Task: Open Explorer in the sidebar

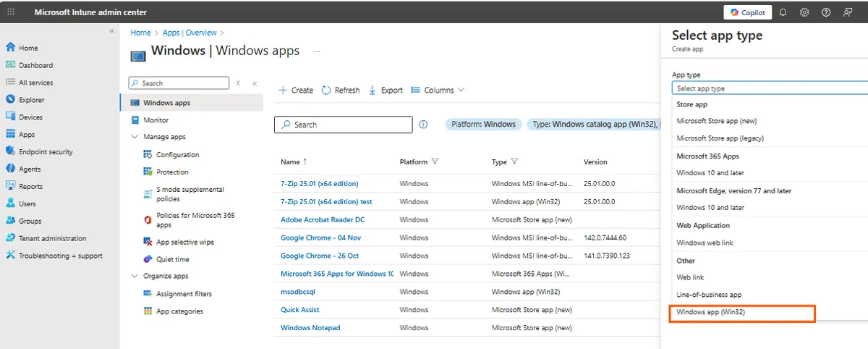Action: coord(31,100)
